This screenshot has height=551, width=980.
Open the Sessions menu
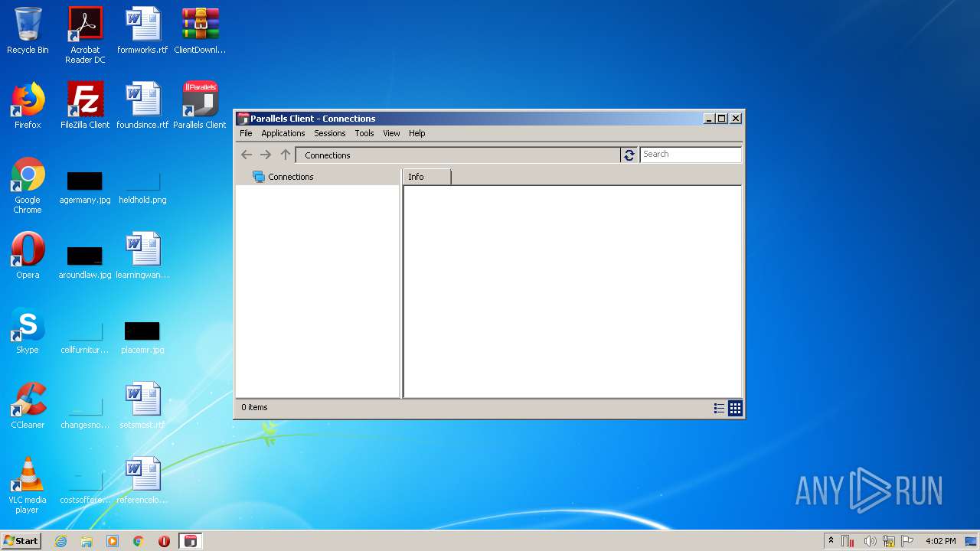(x=330, y=133)
